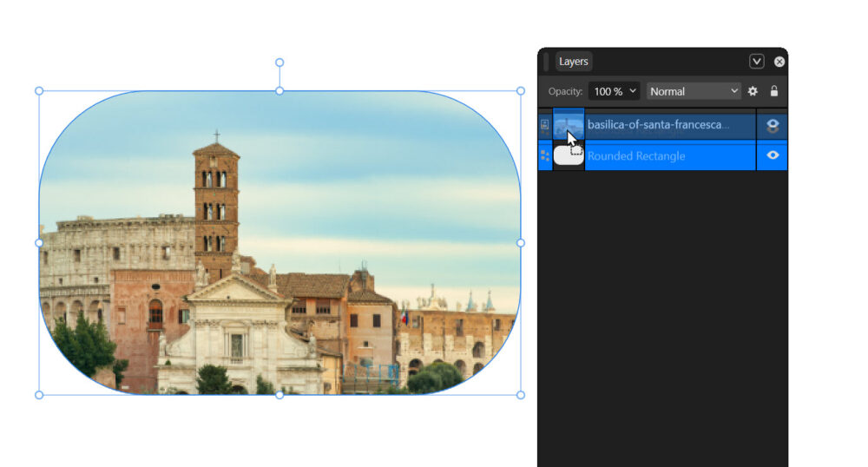This screenshot has width=868, height=467.
Task: Click the bell tower in the canvas image
Action: click(216, 204)
